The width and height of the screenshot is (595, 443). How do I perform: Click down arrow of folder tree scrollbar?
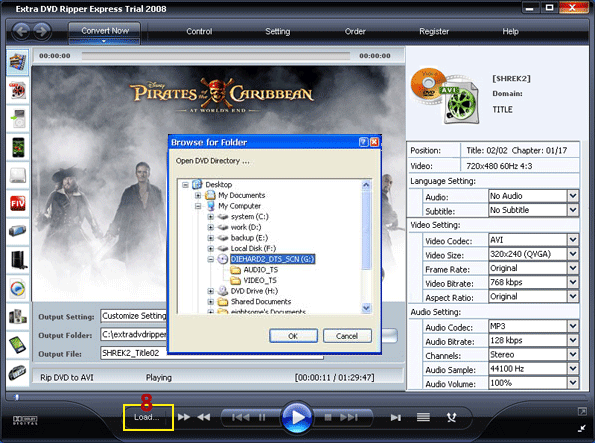click(366, 308)
